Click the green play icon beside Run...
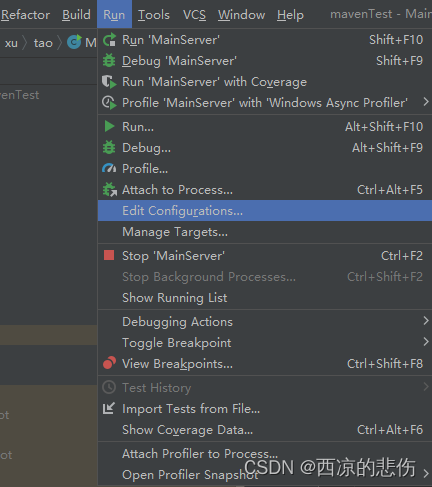The width and height of the screenshot is (432, 487). click(x=109, y=127)
